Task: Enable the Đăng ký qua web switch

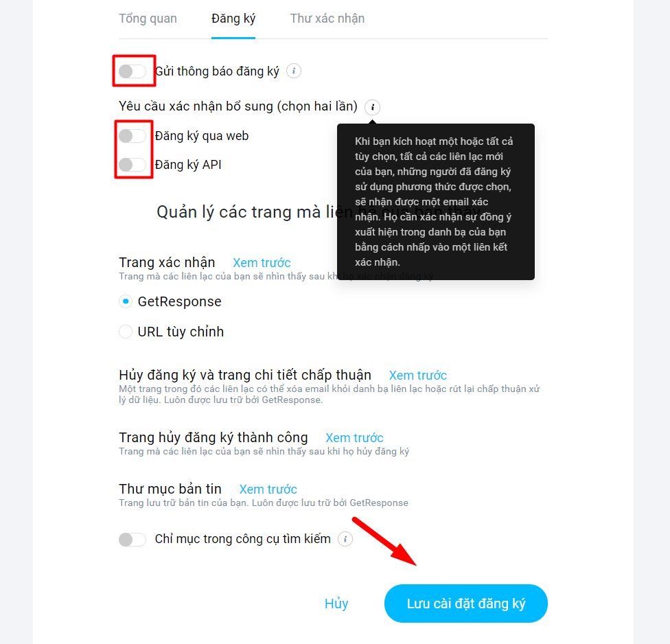Action: [132, 136]
